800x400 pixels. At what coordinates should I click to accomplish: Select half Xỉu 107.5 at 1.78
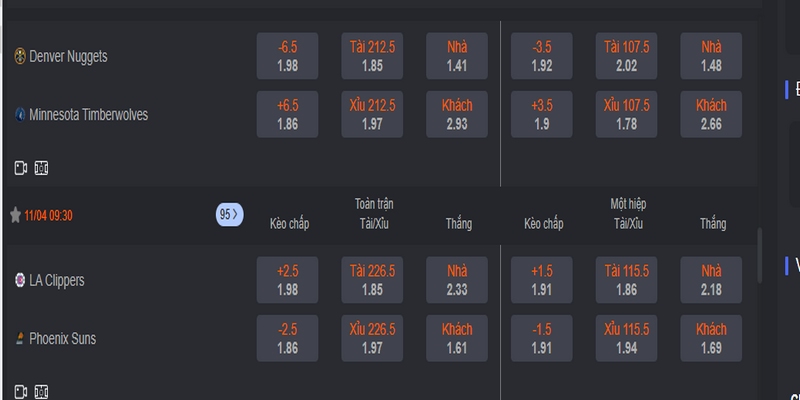pos(626,114)
